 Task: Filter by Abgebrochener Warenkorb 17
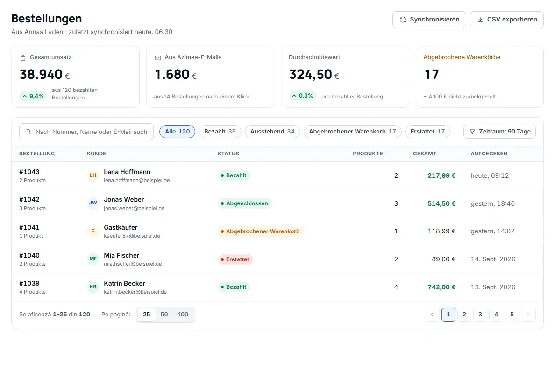[x=353, y=132]
